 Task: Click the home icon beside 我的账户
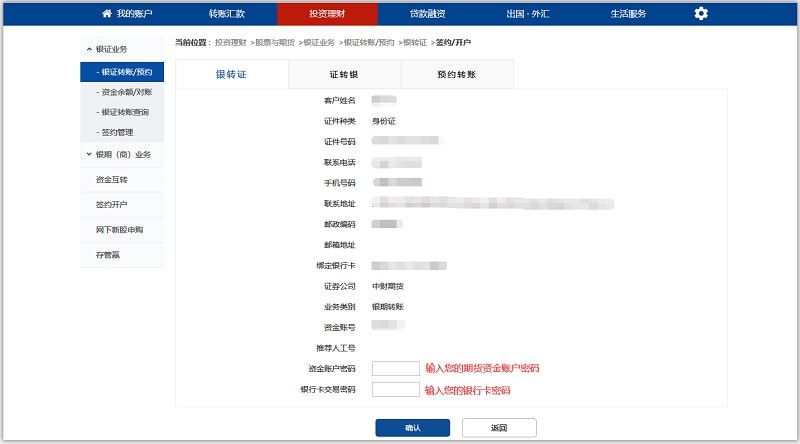pyautogui.click(x=107, y=13)
